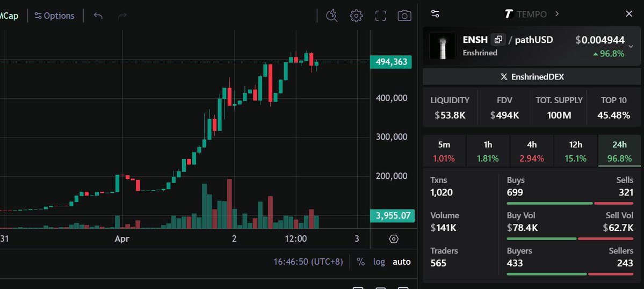Click the Txns 1,020 value
The image size is (644, 289).
pos(442,192)
